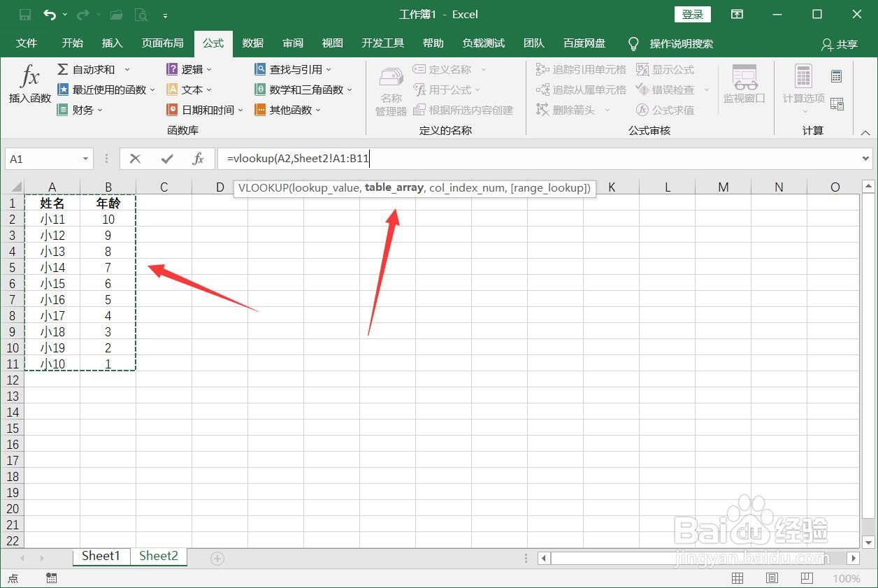The width and height of the screenshot is (878, 588).
Task: Open the 自动求和 dropdown arrow
Action: pos(126,69)
